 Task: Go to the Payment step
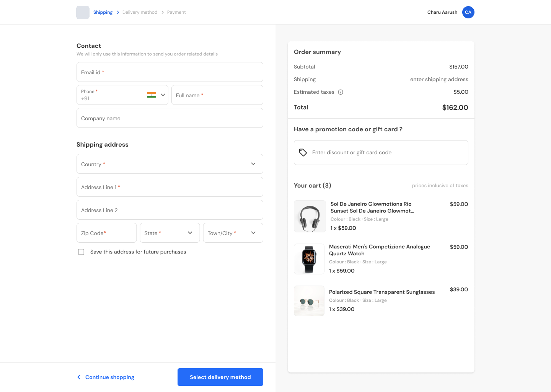(176, 12)
